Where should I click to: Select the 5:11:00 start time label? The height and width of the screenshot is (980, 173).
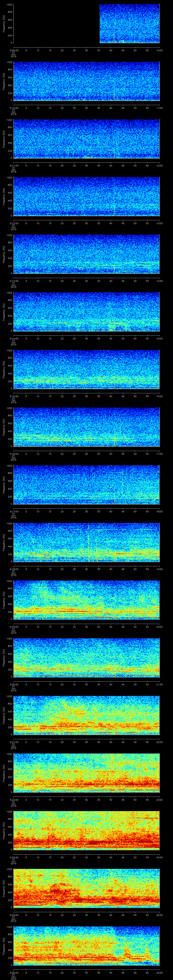click(x=14, y=166)
